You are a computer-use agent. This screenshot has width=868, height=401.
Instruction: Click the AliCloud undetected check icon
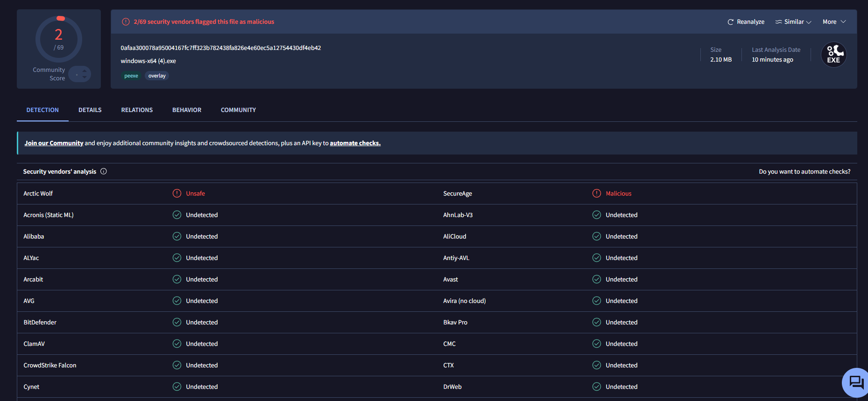[597, 236]
